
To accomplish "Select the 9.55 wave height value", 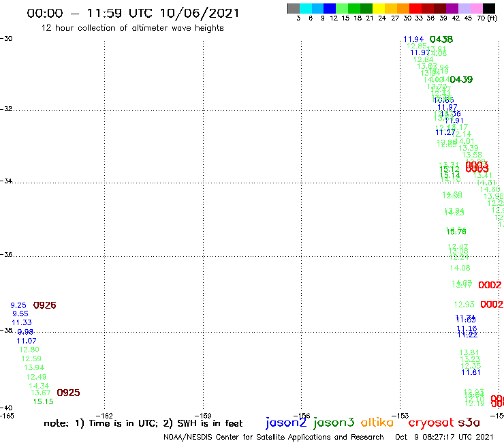I will click(20, 314).
